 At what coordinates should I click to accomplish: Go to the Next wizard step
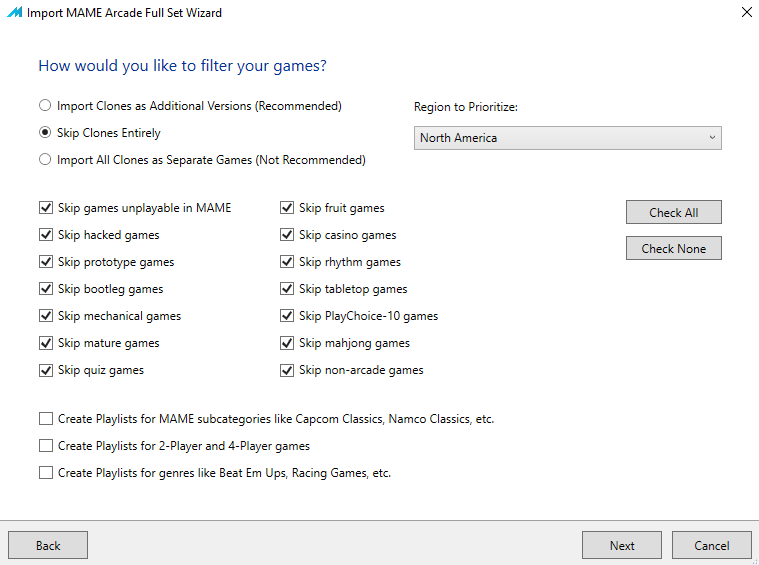point(621,545)
